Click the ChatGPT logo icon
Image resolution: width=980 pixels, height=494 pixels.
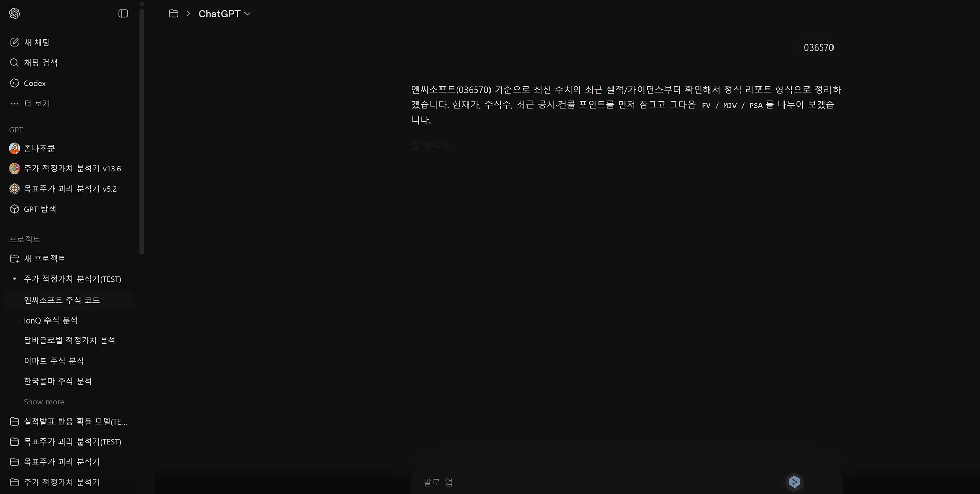pos(15,14)
